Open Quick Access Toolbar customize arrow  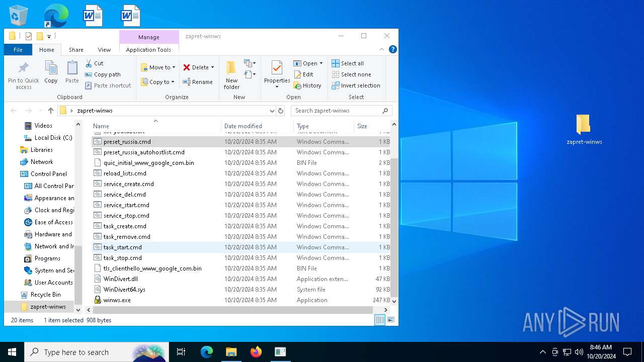click(49, 36)
